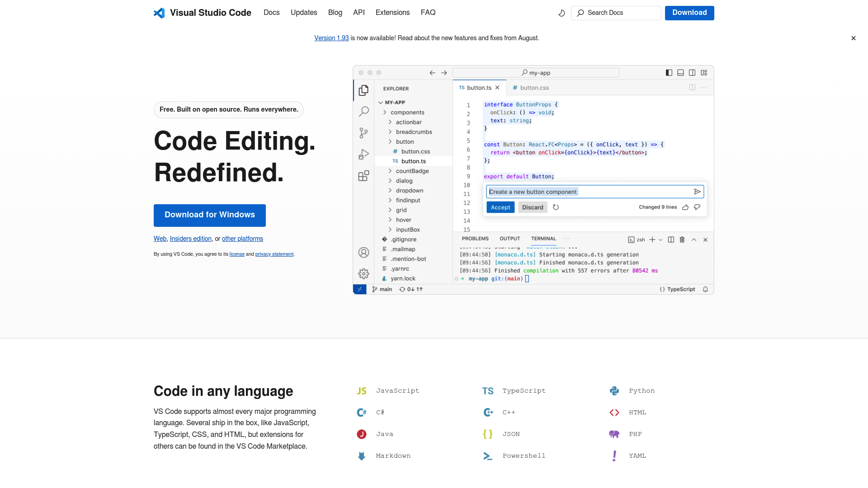Click the split editor icon
The image size is (868, 488).
[692, 88]
